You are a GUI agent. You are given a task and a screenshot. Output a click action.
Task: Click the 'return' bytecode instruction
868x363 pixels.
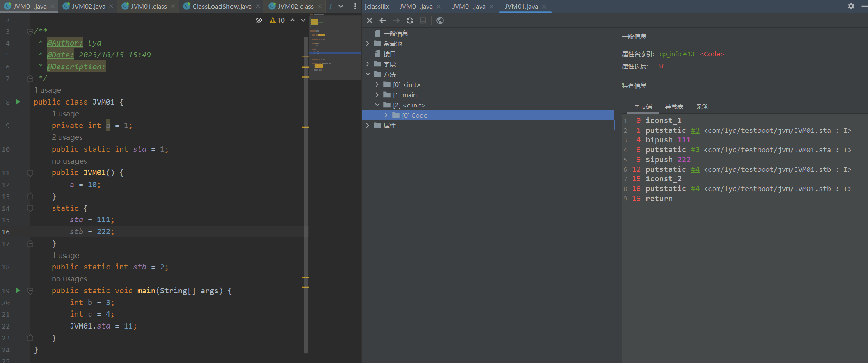coord(659,199)
